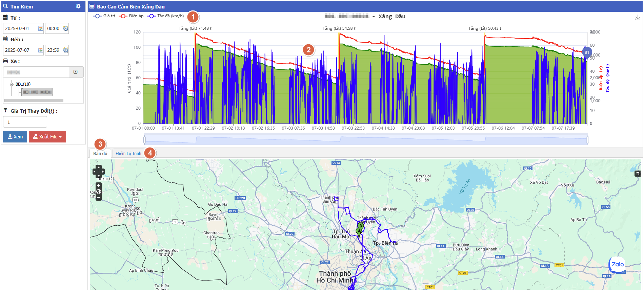
Task: Click the Xem button to view report
Action: (x=15, y=137)
